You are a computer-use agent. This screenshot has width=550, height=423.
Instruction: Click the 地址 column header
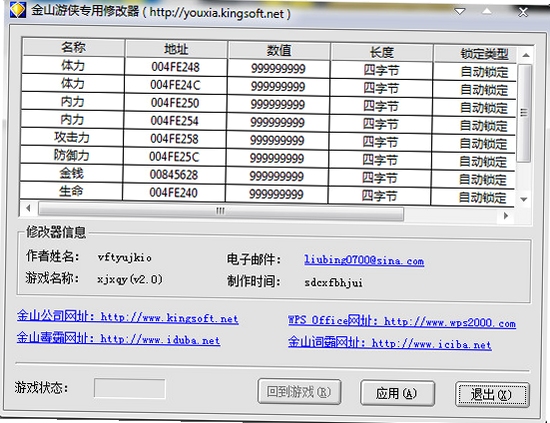(176, 49)
